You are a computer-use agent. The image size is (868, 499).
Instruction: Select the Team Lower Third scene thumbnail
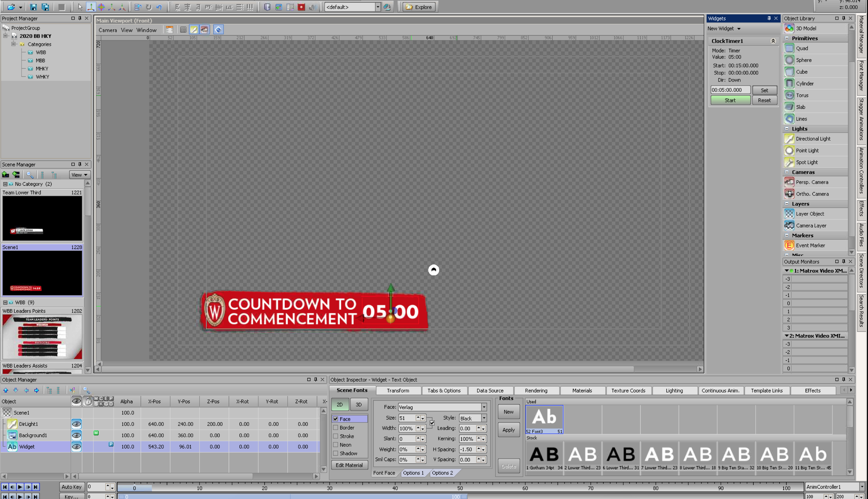pos(42,218)
